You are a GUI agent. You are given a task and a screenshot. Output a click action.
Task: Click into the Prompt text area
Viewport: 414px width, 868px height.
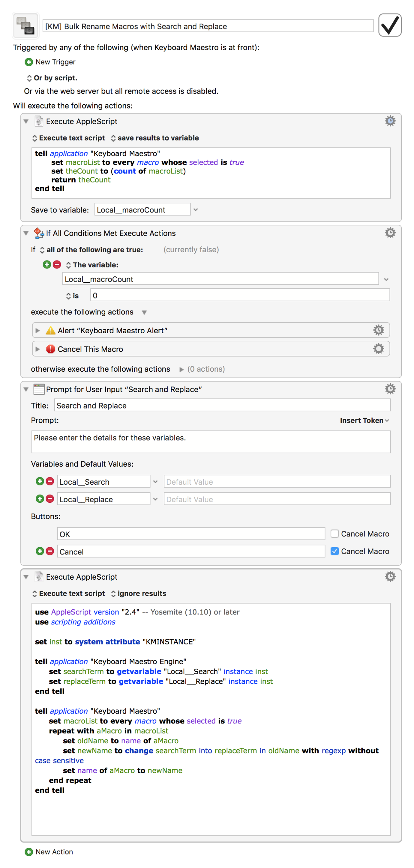click(x=211, y=441)
